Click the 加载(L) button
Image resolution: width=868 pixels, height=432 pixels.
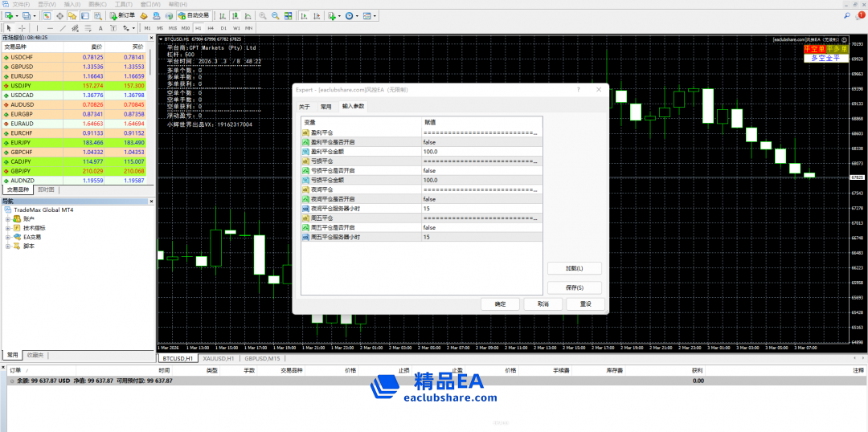pyautogui.click(x=573, y=268)
